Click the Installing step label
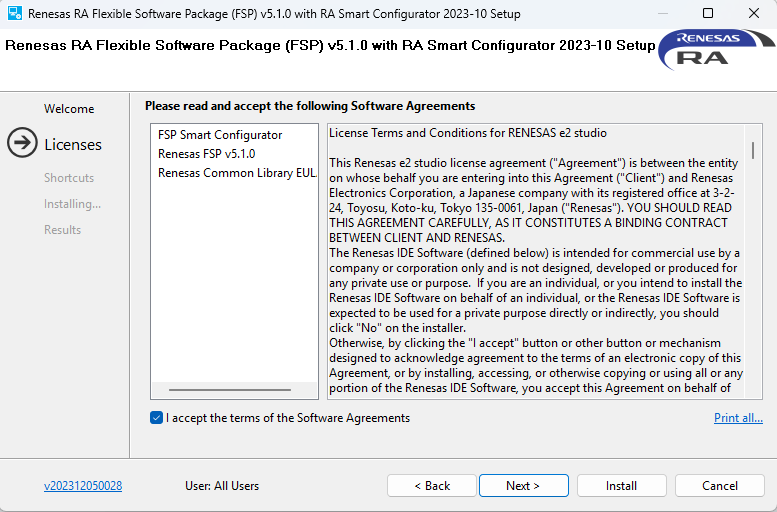Image resolution: width=777 pixels, height=512 pixels. 72,204
